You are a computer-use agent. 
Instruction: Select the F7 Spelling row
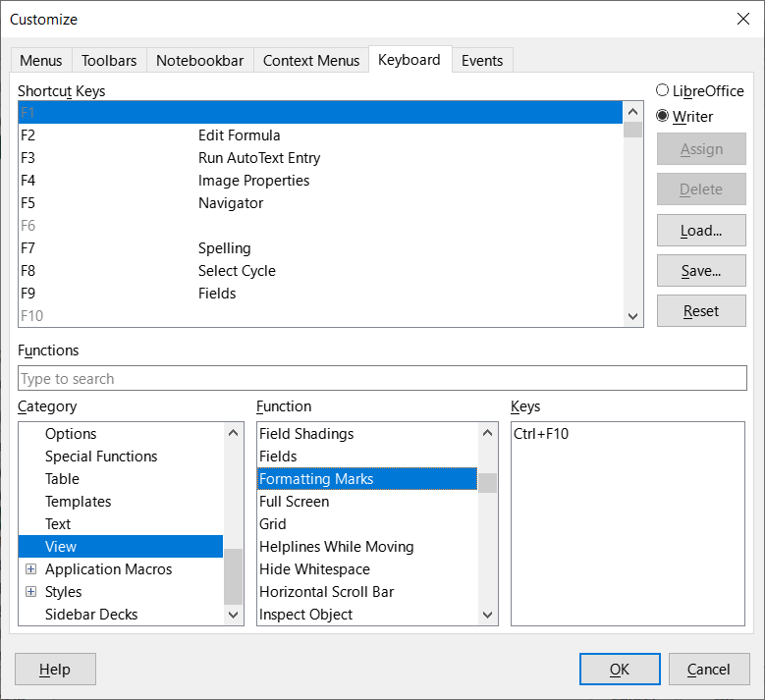click(x=320, y=247)
